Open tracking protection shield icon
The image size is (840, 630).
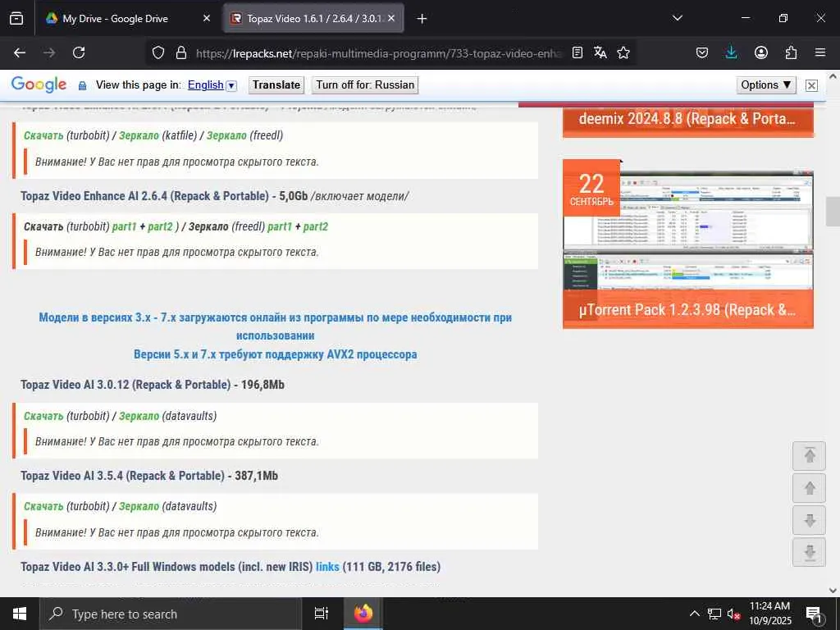coord(158,52)
